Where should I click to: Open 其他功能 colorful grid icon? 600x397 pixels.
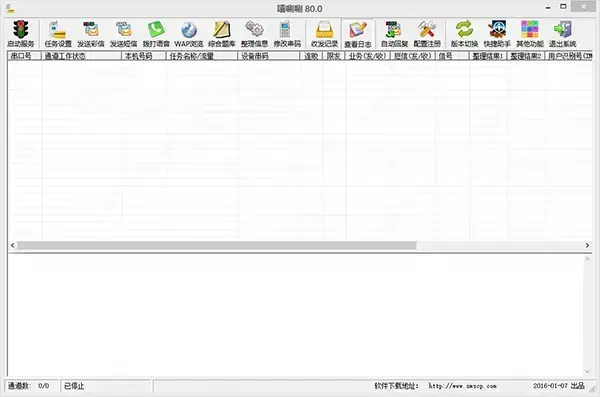[530, 34]
